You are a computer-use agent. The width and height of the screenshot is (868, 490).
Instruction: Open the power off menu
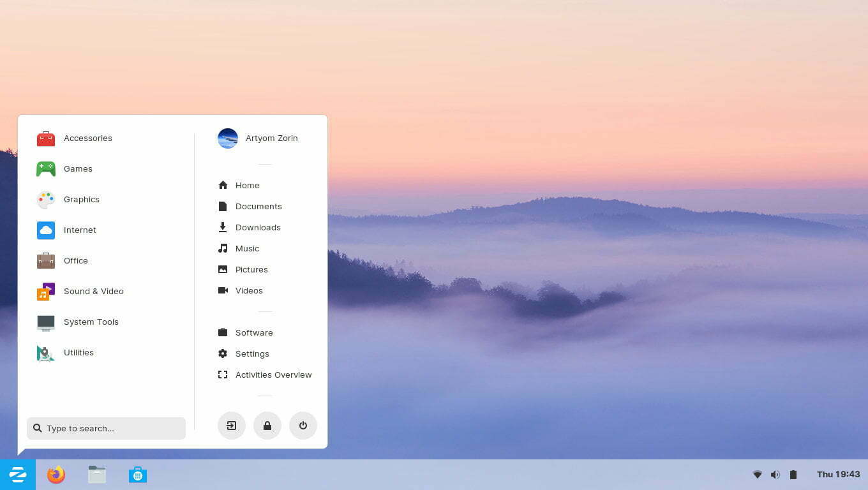[x=303, y=426]
